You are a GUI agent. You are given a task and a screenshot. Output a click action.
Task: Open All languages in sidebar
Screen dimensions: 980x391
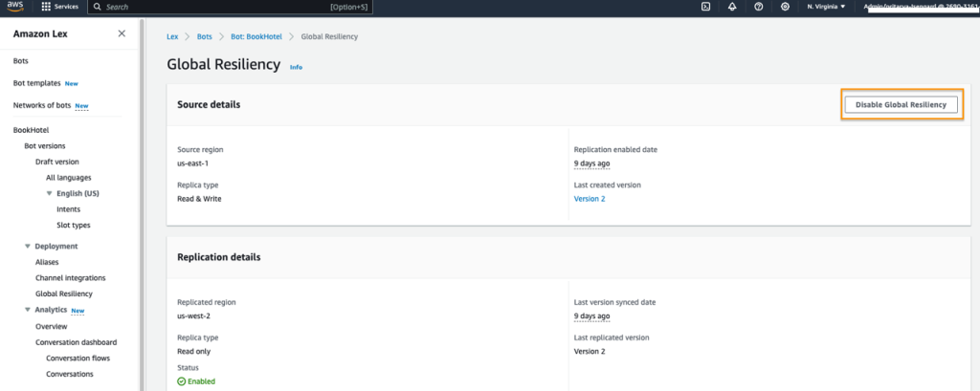coord(69,178)
